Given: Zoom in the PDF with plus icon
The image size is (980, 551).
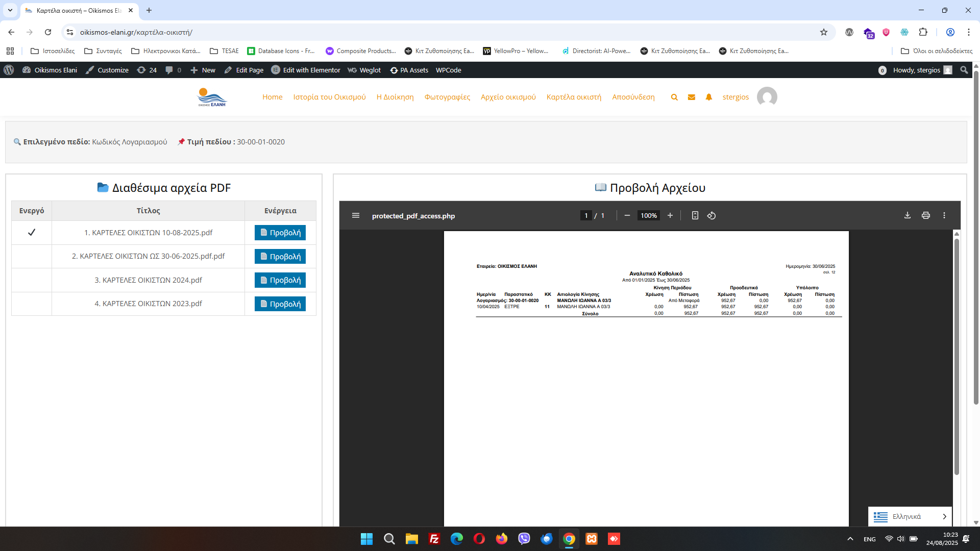Looking at the screenshot, I should [x=670, y=215].
